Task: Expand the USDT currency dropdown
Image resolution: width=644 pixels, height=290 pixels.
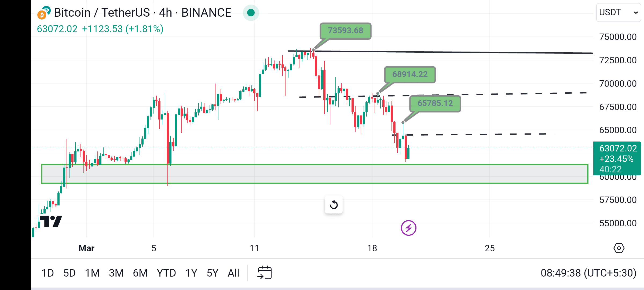Action: coord(619,12)
